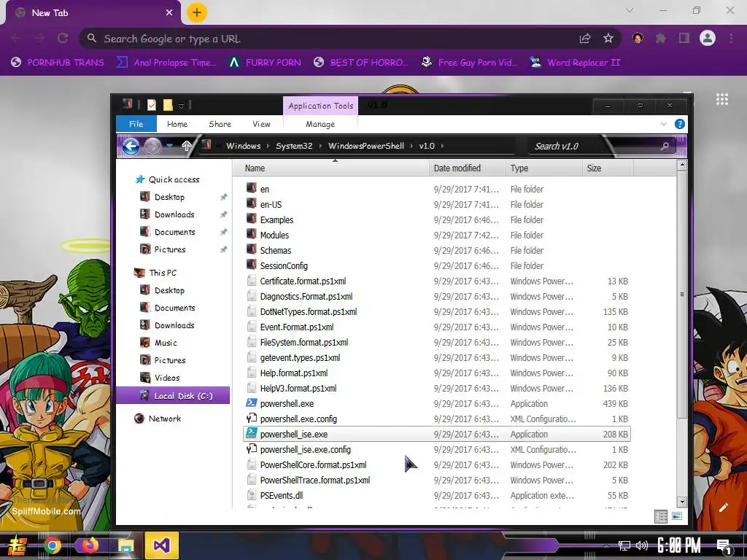Expand the Explorer ribbon chevron

[x=664, y=124]
